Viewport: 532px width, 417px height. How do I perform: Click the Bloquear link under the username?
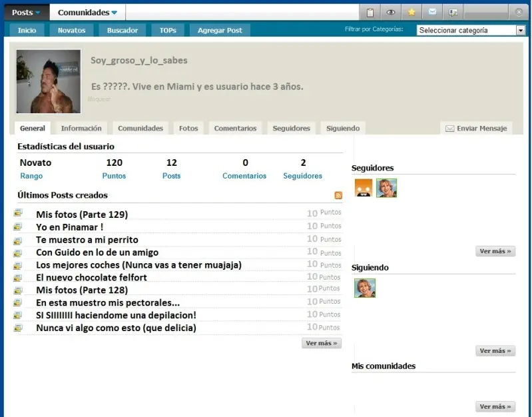99,99
